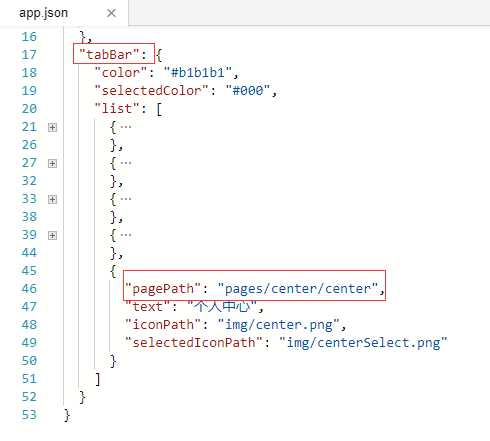Click the "tabBar" key

coord(109,54)
